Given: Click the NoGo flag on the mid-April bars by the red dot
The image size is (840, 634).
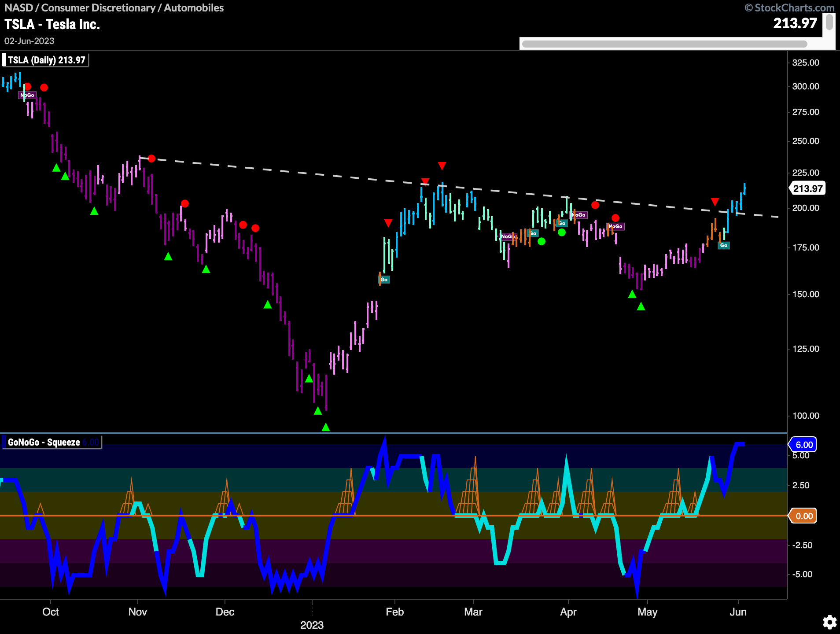Looking at the screenshot, I should pyautogui.click(x=615, y=226).
